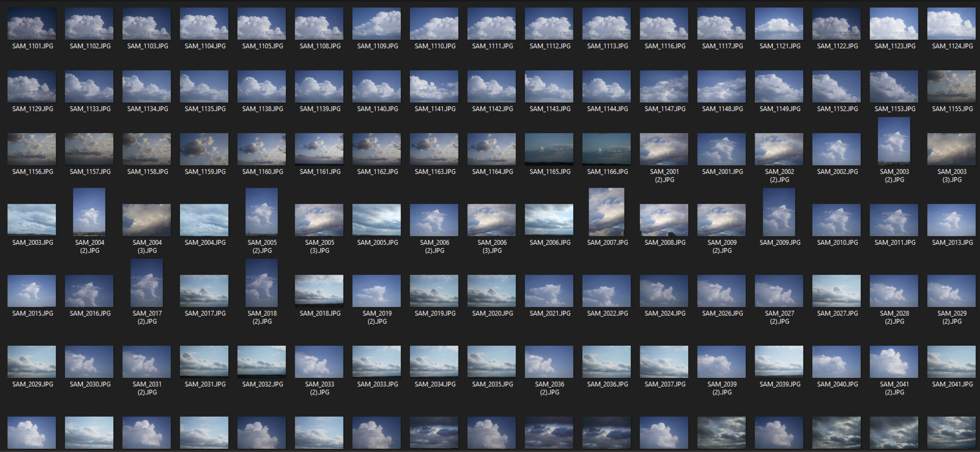The height and width of the screenshot is (452, 980).
Task: Select the SAM_2003.JPG thumbnail
Action: [32, 220]
